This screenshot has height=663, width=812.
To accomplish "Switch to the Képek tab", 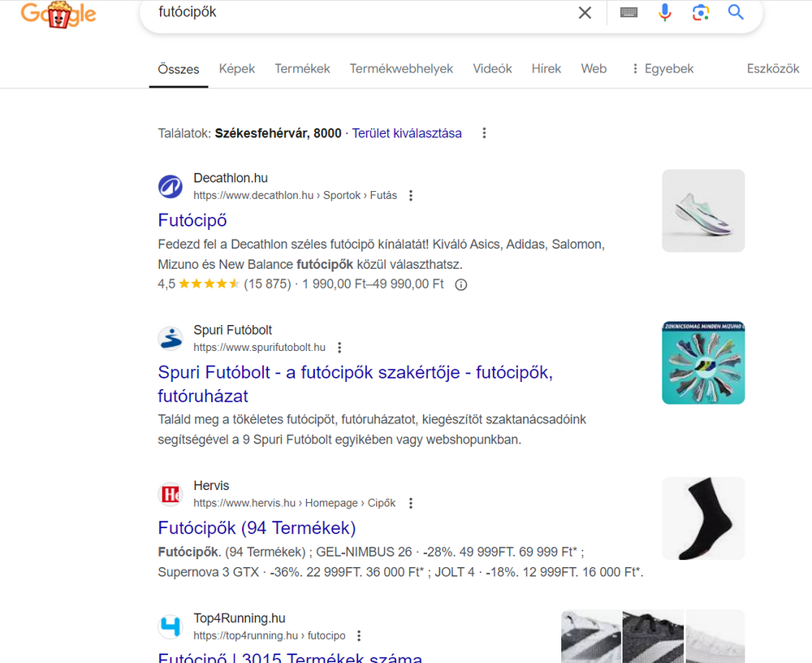I will 237,68.
